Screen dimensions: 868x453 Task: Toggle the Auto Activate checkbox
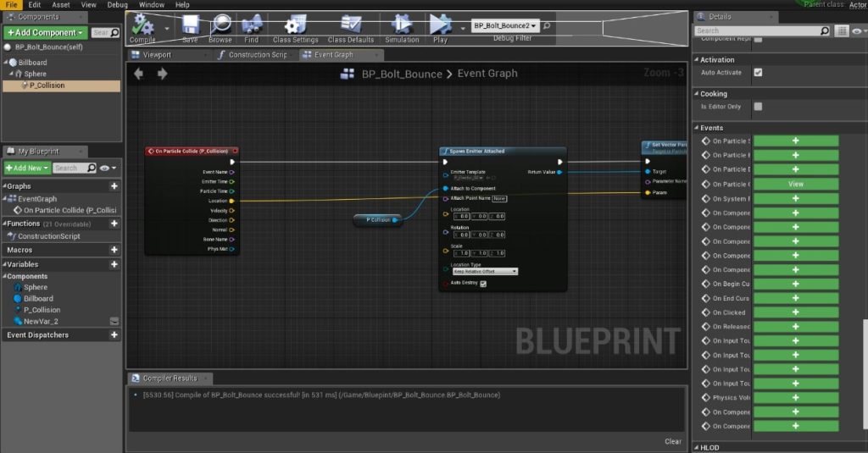tap(758, 73)
